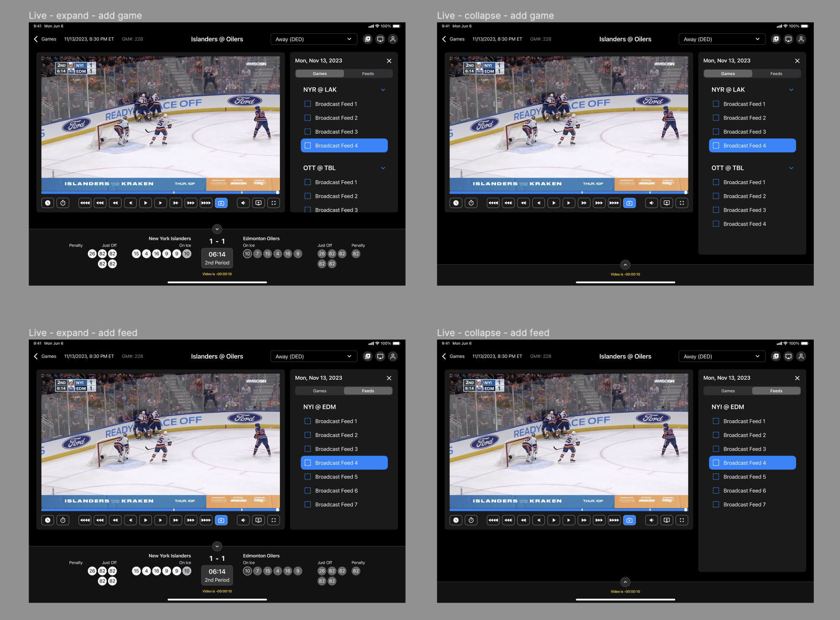
Task: Switch to the Feeds tab in the top-left mockup
Action: click(x=368, y=74)
